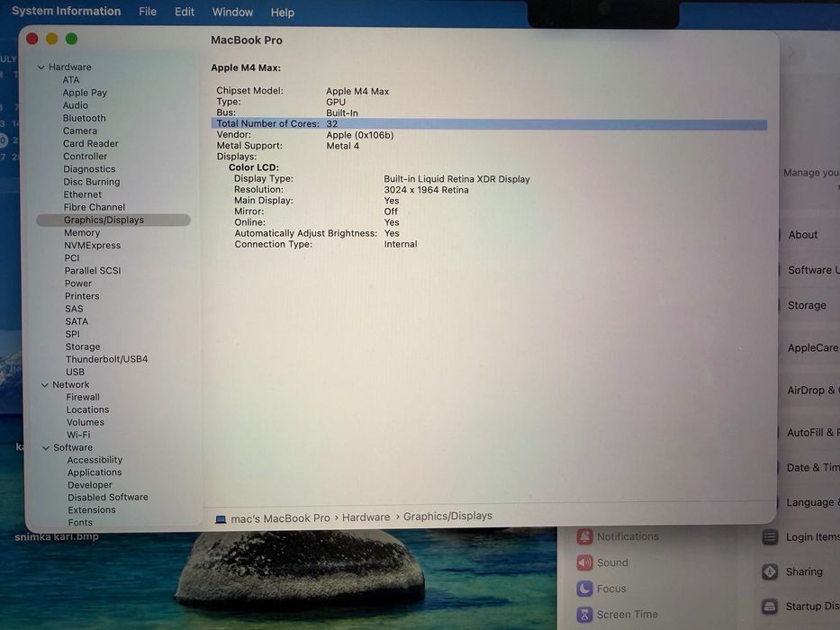Open Login Items icon in System Settings
Viewport: 840px width, 630px height.
(770, 537)
